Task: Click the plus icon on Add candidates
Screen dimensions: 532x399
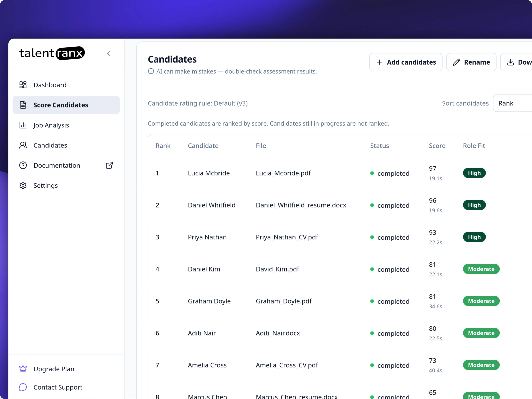Action: pos(379,62)
